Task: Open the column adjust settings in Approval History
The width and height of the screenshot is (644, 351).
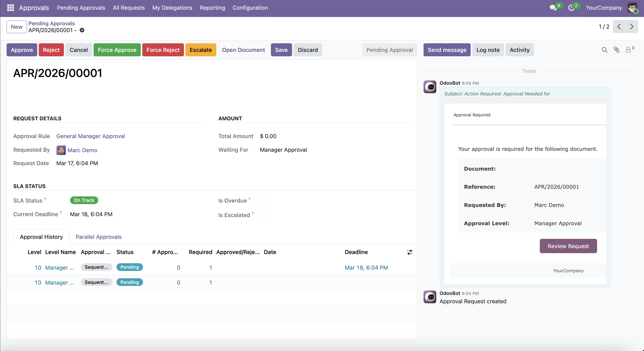Action: tap(409, 252)
